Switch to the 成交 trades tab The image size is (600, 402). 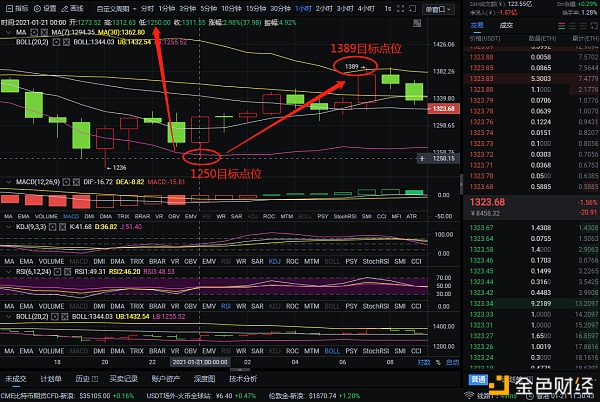[x=506, y=25]
